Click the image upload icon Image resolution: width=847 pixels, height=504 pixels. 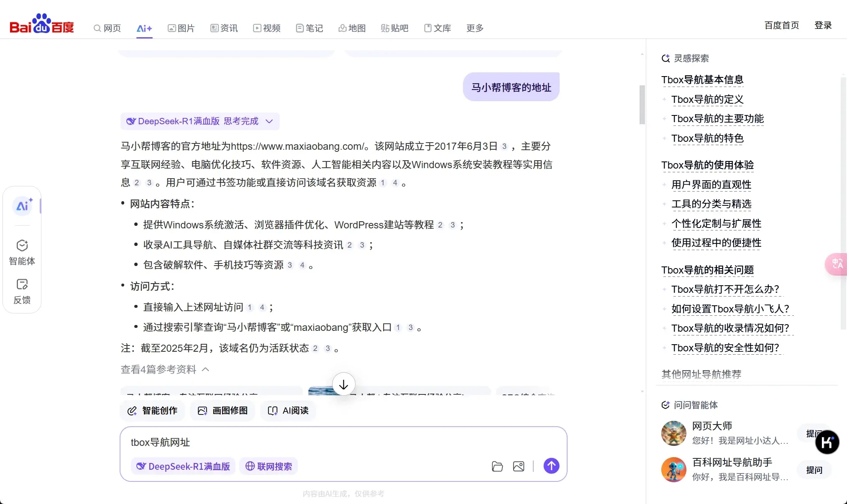519,466
